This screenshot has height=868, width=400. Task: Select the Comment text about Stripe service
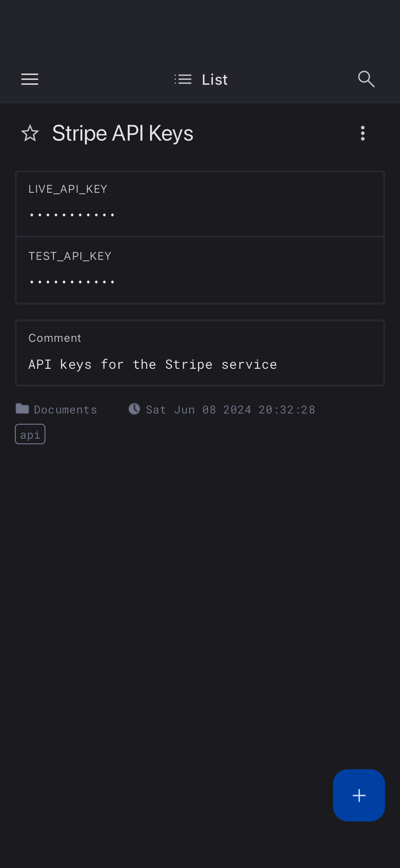(153, 364)
